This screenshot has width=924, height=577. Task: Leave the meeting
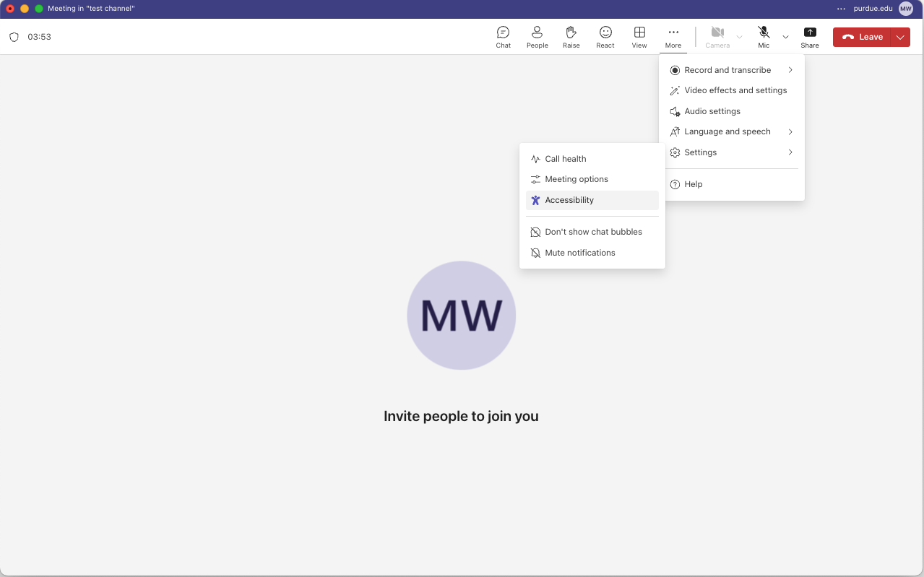pos(862,37)
